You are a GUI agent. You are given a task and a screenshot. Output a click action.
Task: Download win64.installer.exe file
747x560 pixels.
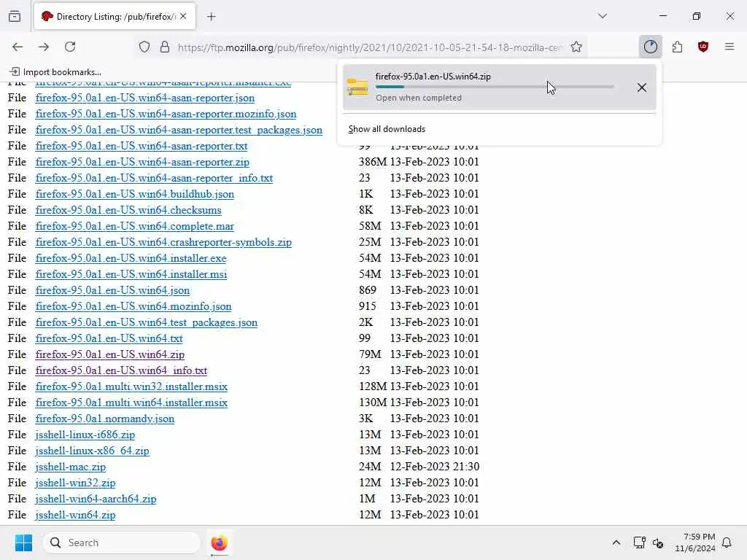(x=131, y=259)
